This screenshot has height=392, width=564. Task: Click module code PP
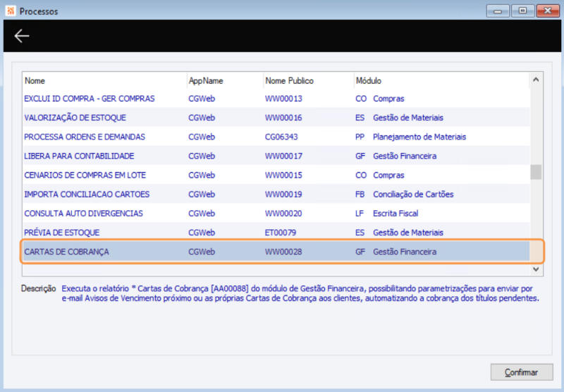tap(360, 137)
